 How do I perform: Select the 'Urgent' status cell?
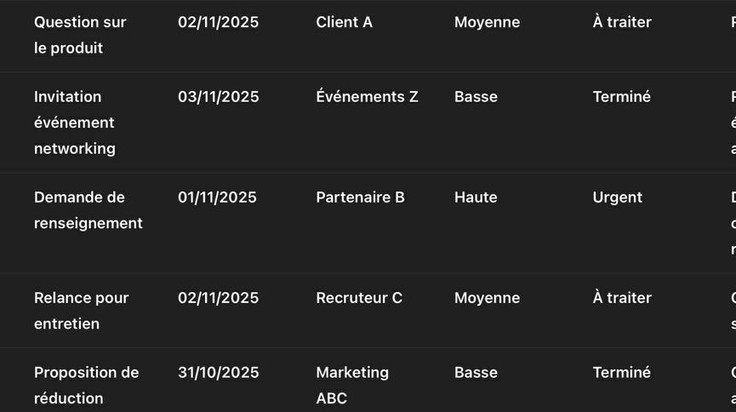617,197
